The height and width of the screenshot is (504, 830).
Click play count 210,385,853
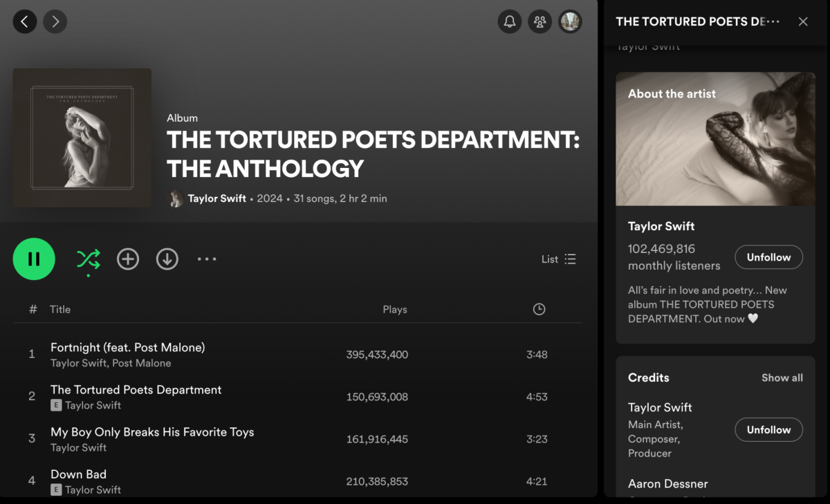(x=377, y=481)
